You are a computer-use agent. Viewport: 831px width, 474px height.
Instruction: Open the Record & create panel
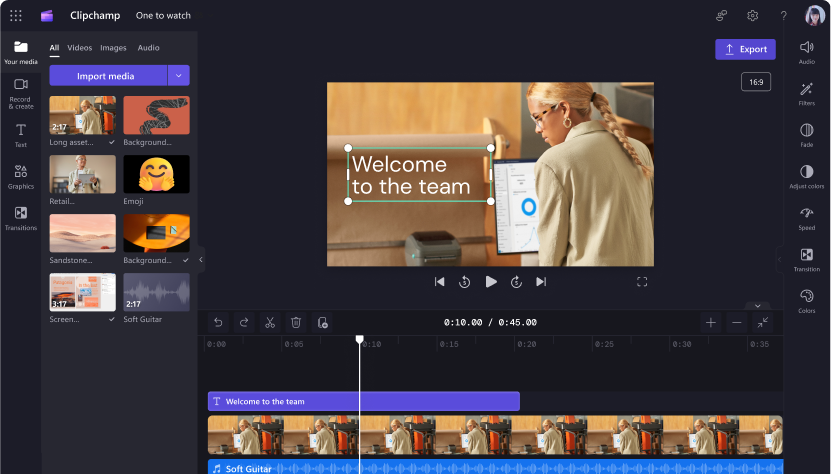(21, 93)
